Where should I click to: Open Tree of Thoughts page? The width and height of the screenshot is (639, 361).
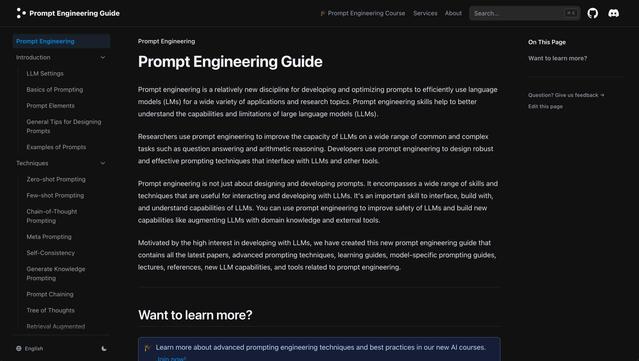tap(51, 310)
